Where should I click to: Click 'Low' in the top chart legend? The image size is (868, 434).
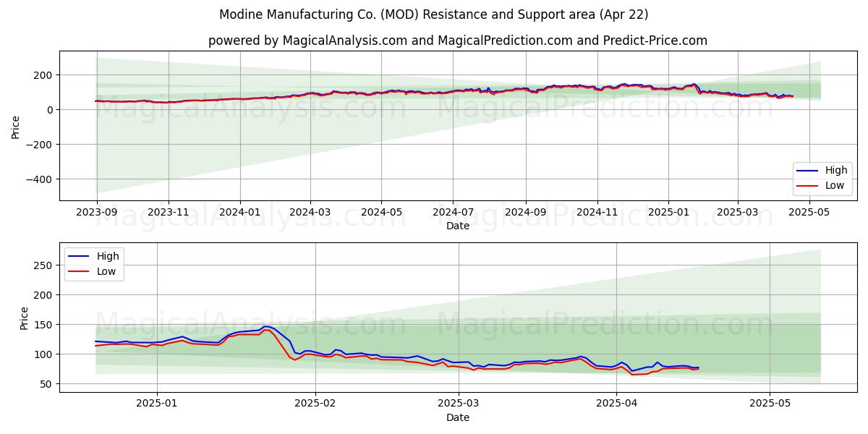835,186
